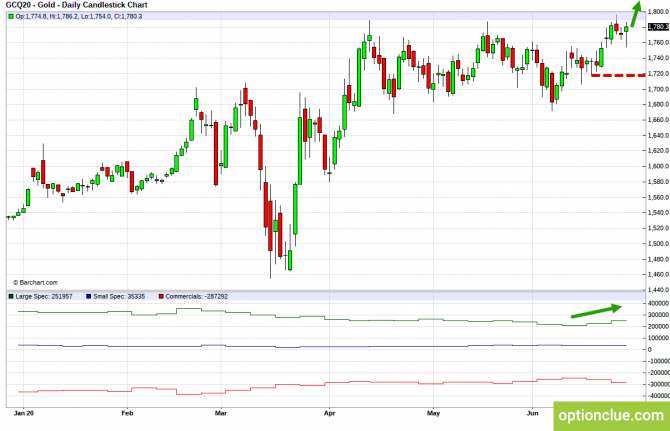Image resolution: width=670 pixels, height=431 pixels.
Task: Click the 0 label on the positions axis
Action: tap(650, 349)
